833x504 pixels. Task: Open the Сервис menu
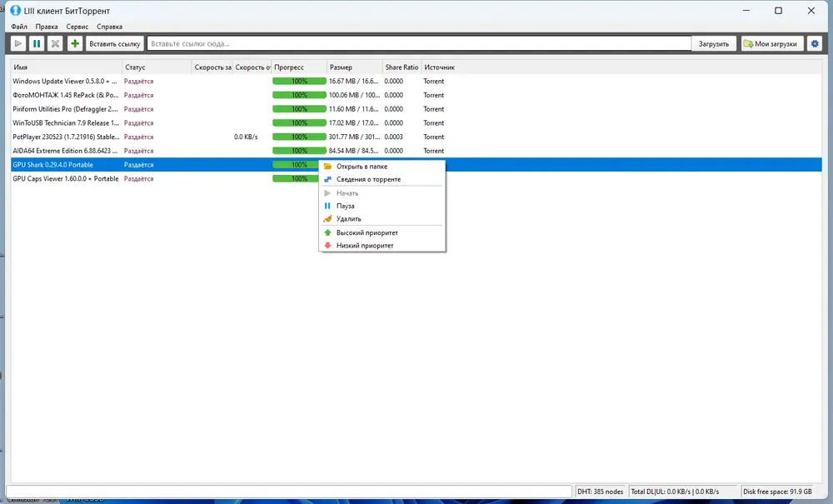tap(77, 27)
